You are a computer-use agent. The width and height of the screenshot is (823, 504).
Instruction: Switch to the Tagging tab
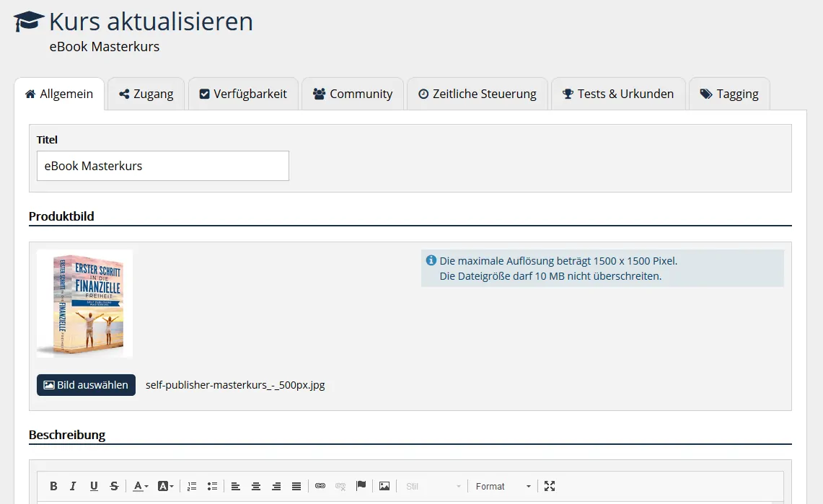729,94
